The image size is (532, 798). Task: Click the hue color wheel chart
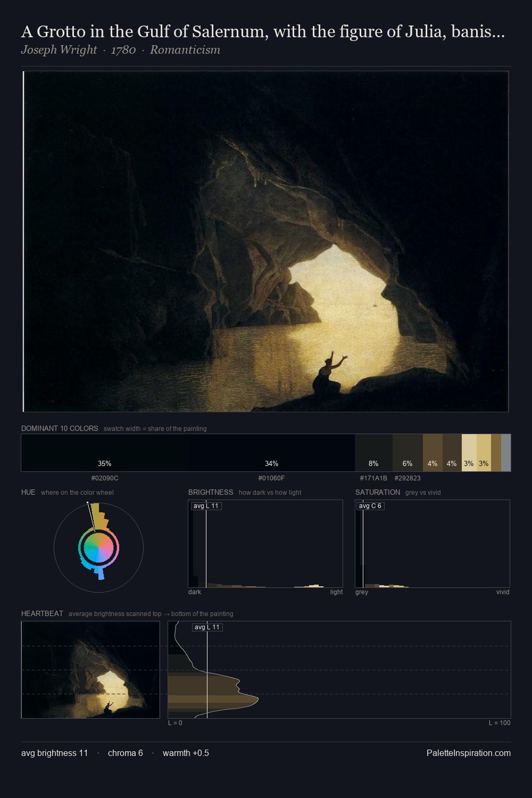pos(98,547)
